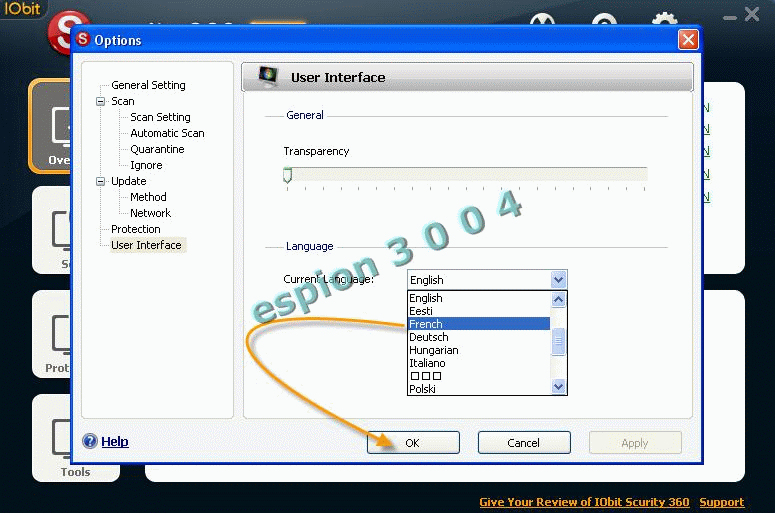The height and width of the screenshot is (513, 775).
Task: Click the Transparency slider track
Action: [x=466, y=174]
